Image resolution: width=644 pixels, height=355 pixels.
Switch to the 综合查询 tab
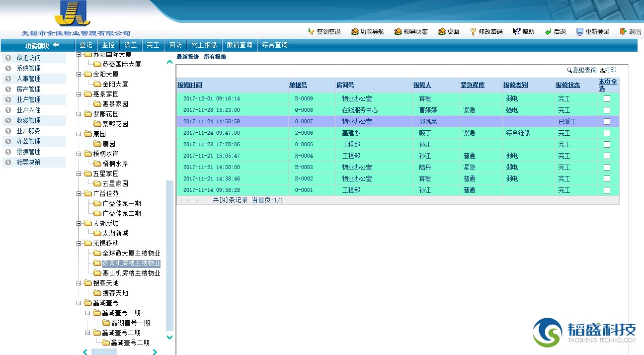click(275, 45)
